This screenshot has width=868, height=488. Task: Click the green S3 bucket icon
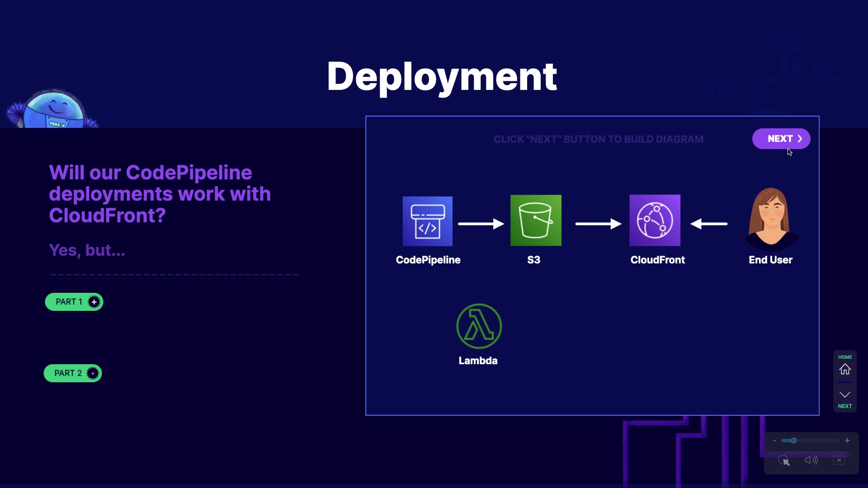tap(536, 221)
